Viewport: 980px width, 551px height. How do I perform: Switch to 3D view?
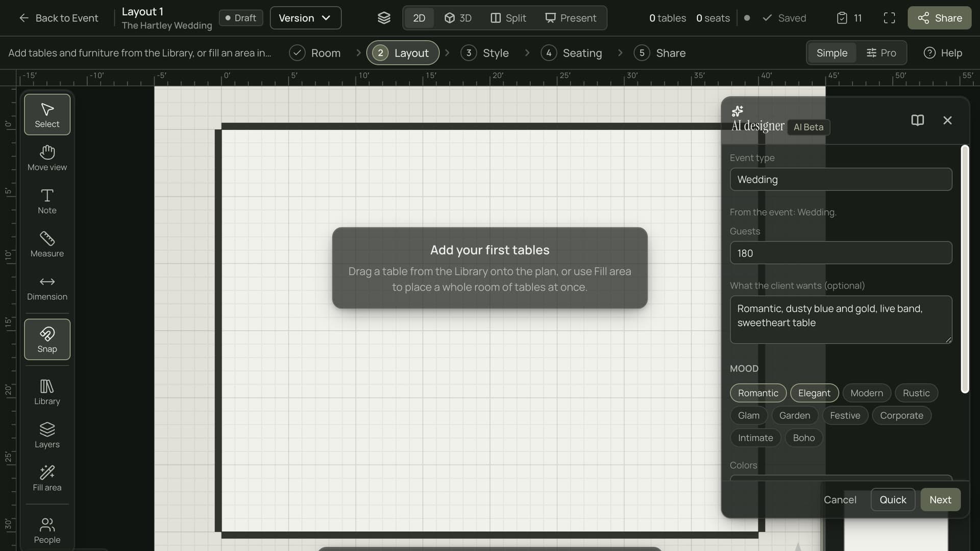click(458, 18)
